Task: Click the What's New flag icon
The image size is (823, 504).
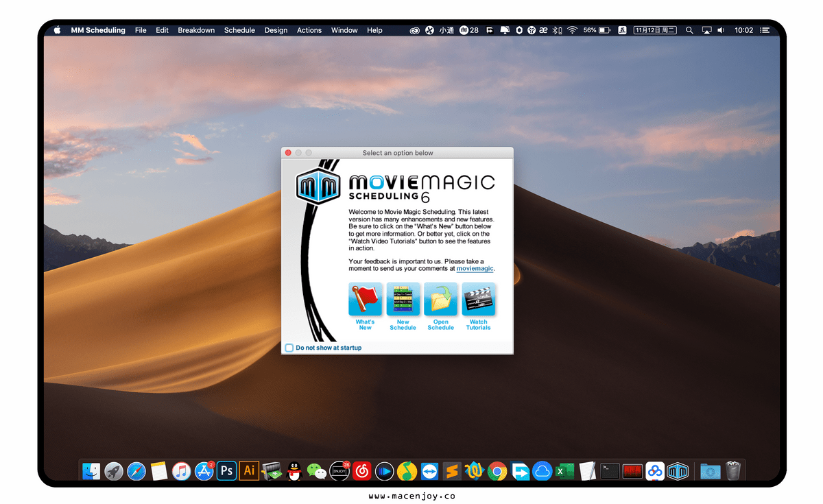Action: click(365, 300)
